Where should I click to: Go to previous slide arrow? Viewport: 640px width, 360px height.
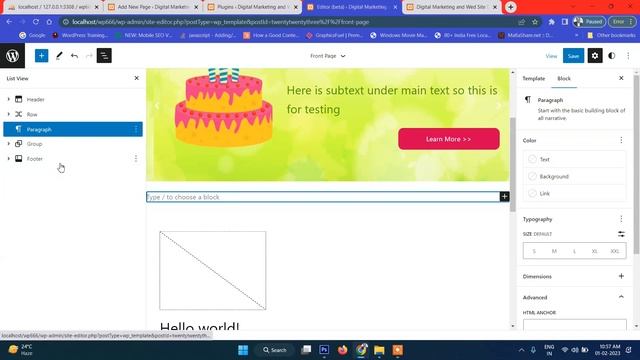click(156, 106)
